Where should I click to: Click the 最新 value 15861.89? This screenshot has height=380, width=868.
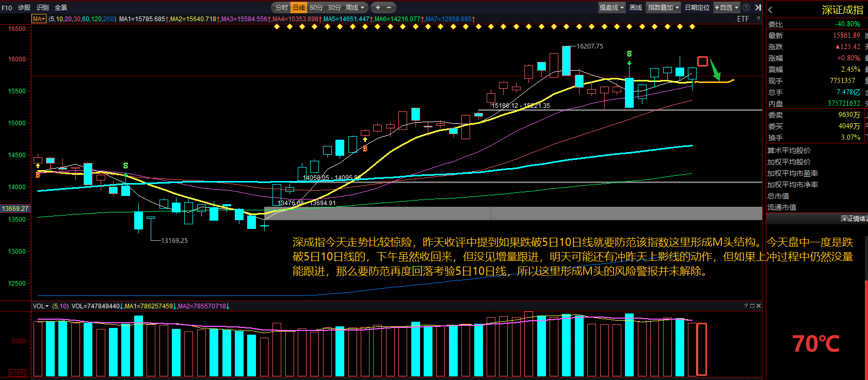tap(847, 35)
